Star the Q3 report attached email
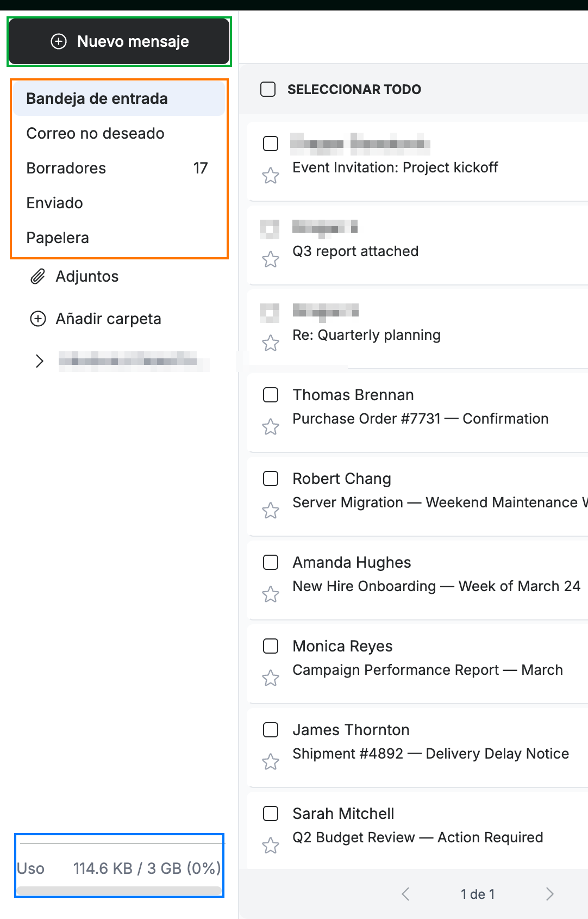 pos(271,259)
